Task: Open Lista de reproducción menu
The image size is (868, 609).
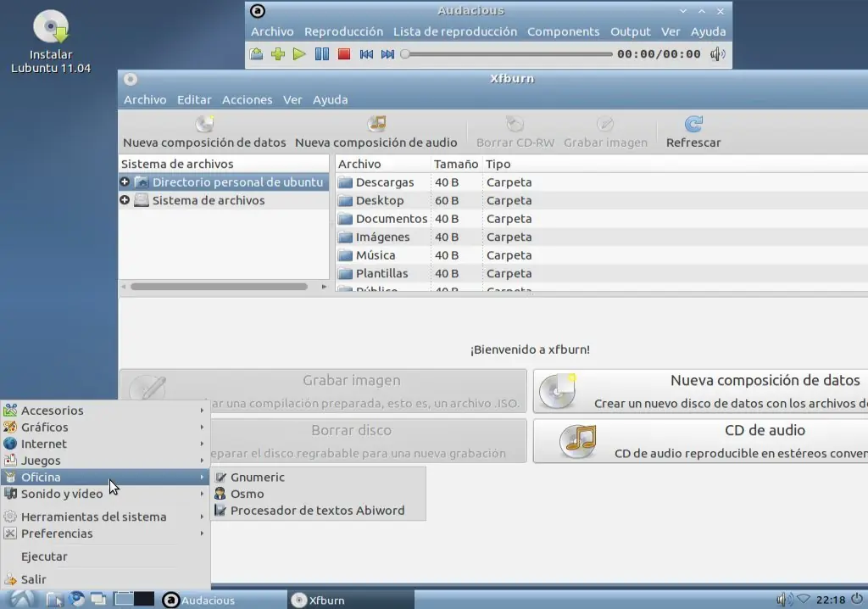Action: (x=455, y=31)
